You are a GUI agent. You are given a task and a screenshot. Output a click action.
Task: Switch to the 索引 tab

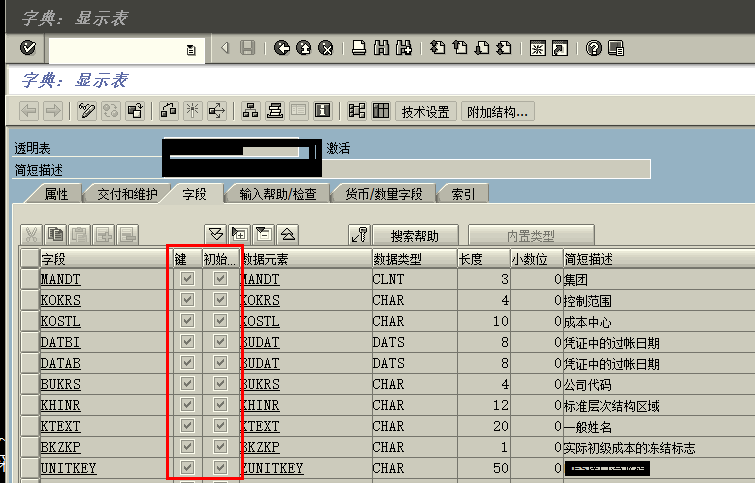[463, 194]
